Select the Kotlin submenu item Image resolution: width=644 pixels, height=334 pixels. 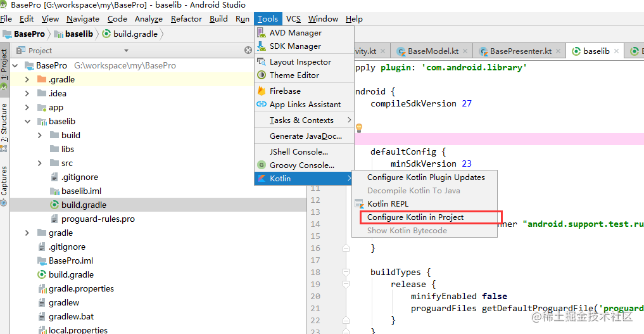[x=304, y=179]
